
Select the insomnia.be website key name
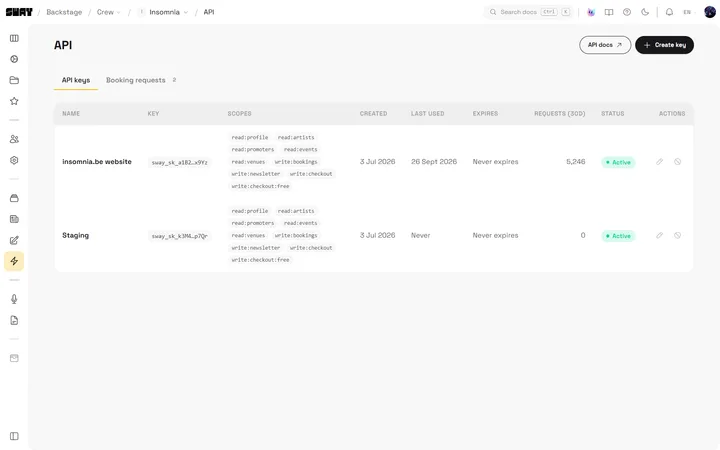click(x=97, y=162)
